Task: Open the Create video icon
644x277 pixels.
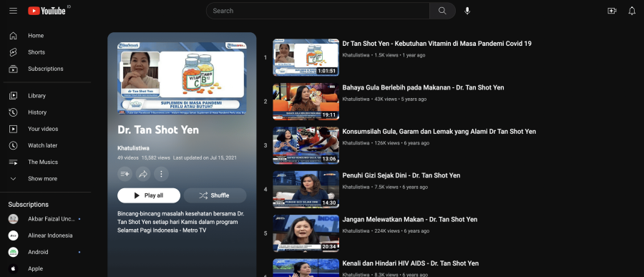Action: [612, 11]
